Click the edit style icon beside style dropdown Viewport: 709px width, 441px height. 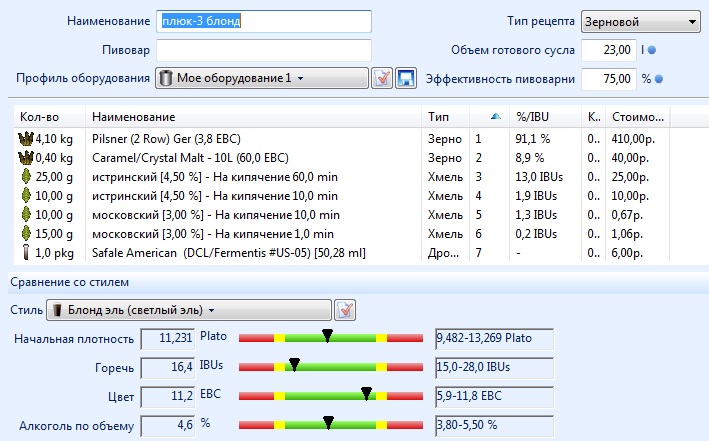click(345, 310)
